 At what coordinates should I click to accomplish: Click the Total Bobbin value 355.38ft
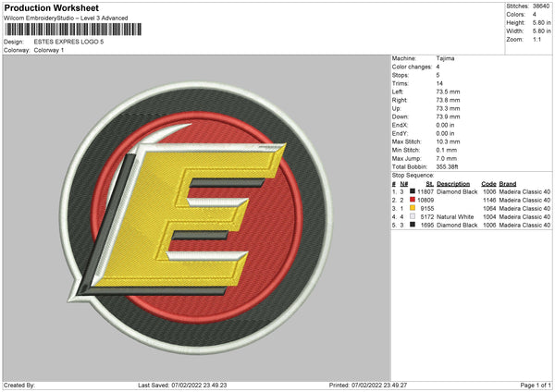pos(448,166)
